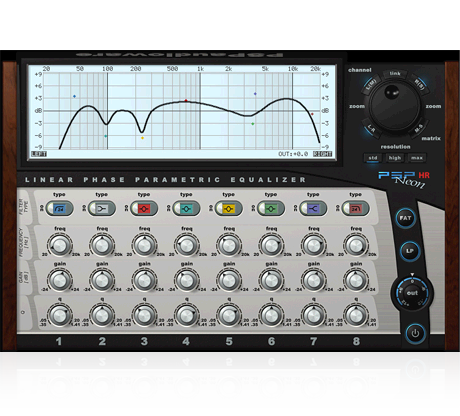This screenshot has width=460, height=416.
Task: Click the band 4 gain knob
Action: pos(187,281)
